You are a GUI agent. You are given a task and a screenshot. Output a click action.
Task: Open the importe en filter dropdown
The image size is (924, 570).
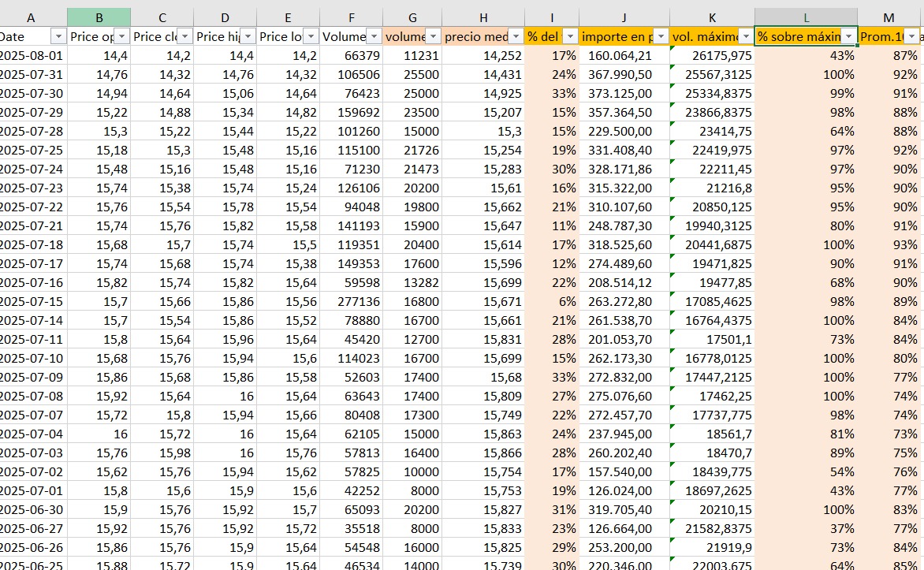(x=659, y=37)
